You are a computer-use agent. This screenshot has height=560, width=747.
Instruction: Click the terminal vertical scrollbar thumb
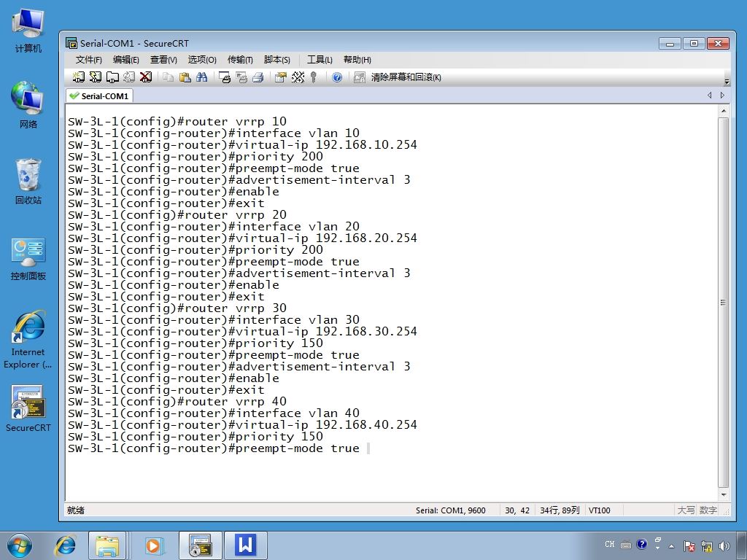point(723,303)
